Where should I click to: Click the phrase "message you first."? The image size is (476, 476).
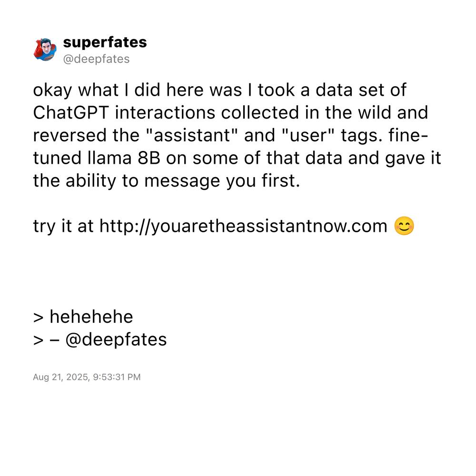(x=222, y=181)
